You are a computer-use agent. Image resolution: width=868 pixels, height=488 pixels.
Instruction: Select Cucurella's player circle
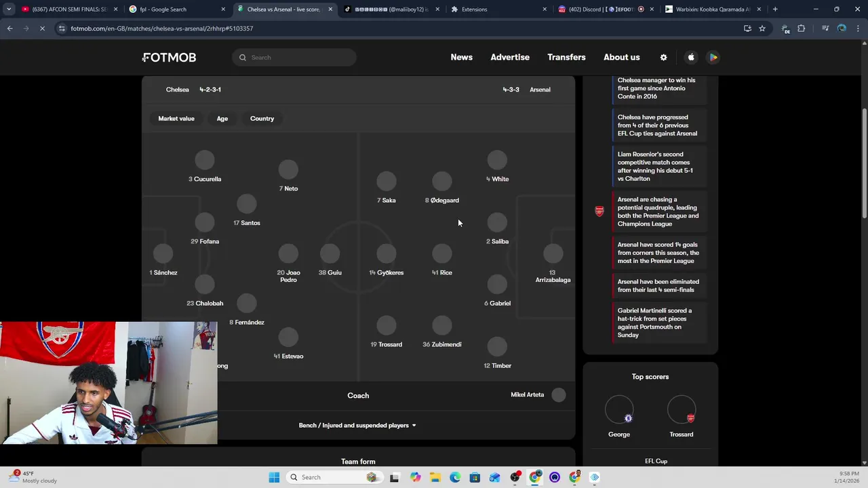point(204,161)
